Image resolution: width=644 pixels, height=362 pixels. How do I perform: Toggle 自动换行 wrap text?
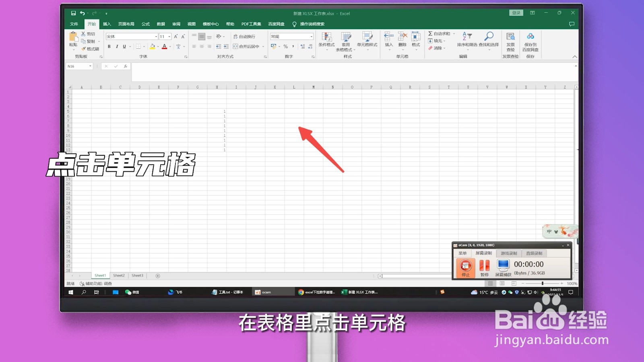tap(245, 37)
